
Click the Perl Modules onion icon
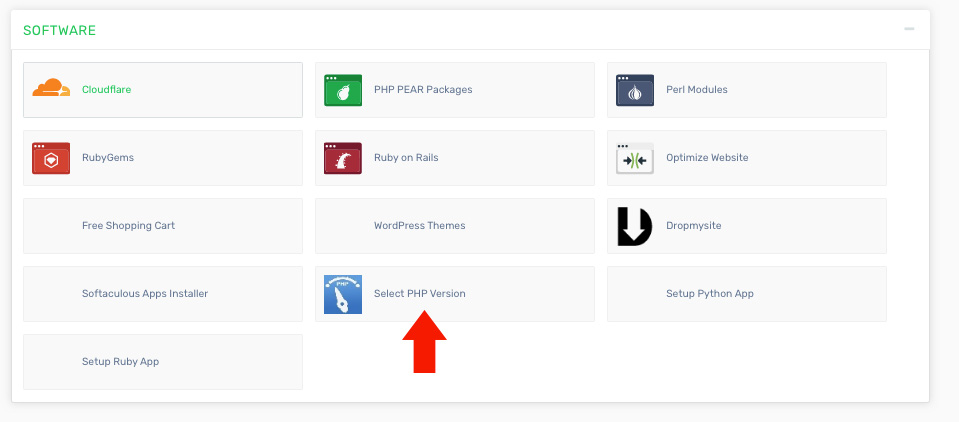click(x=635, y=89)
